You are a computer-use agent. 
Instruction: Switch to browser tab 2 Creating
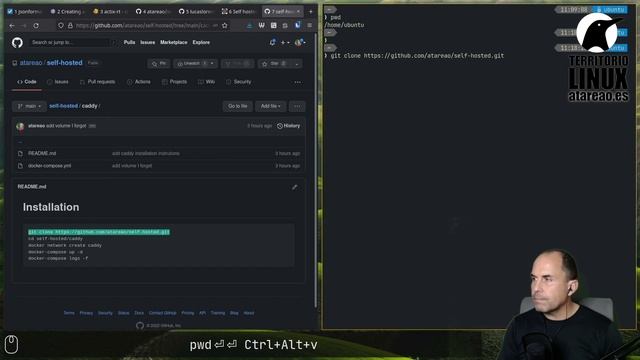tap(68, 11)
